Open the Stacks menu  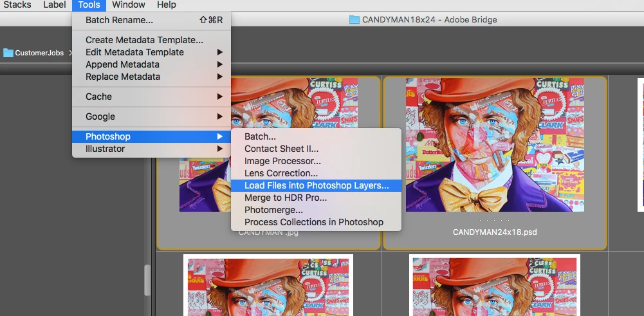17,5
